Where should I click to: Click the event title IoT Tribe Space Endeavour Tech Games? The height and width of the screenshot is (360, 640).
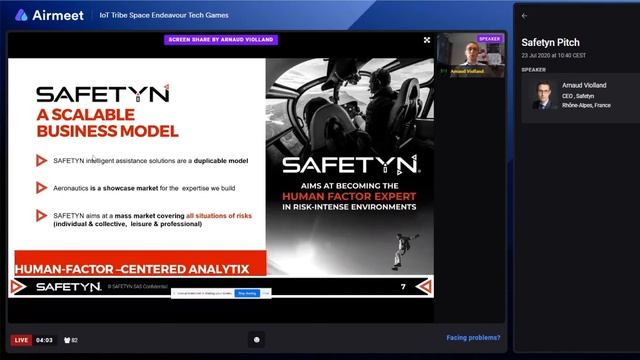[164, 15]
